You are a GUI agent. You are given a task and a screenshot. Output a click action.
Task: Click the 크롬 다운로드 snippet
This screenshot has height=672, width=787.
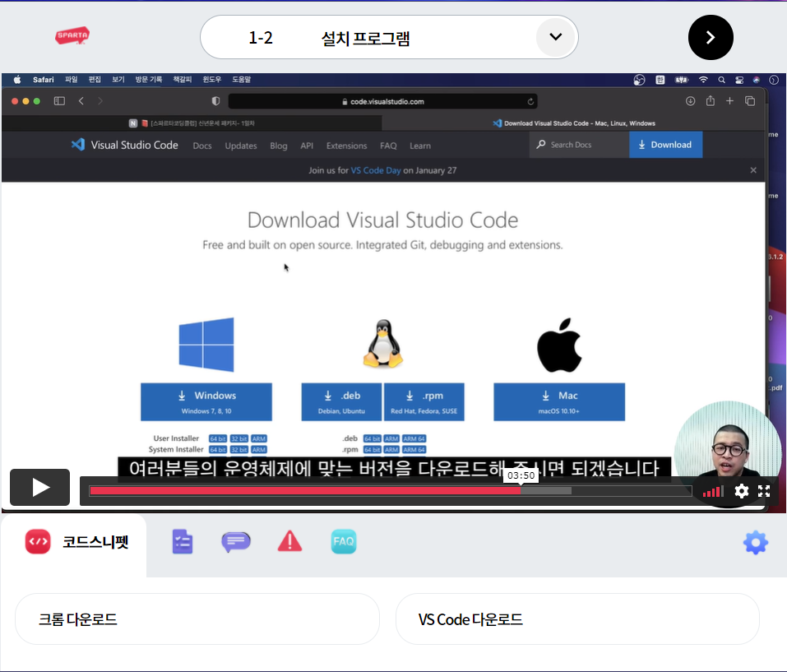pos(197,619)
